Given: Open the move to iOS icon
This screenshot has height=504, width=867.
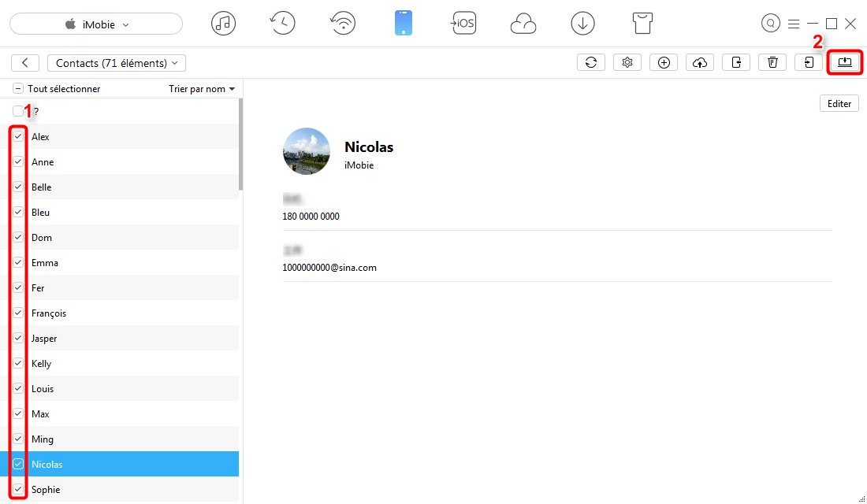Looking at the screenshot, I should (463, 23).
